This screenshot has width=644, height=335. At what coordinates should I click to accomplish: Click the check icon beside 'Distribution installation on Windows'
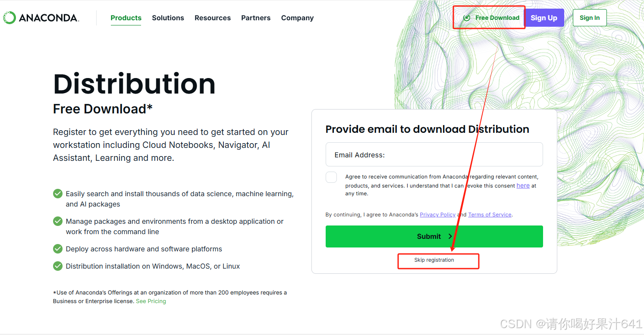coord(58,266)
